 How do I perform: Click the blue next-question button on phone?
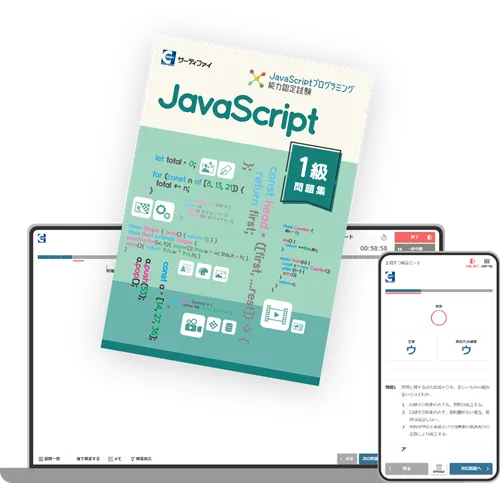[x=471, y=468]
